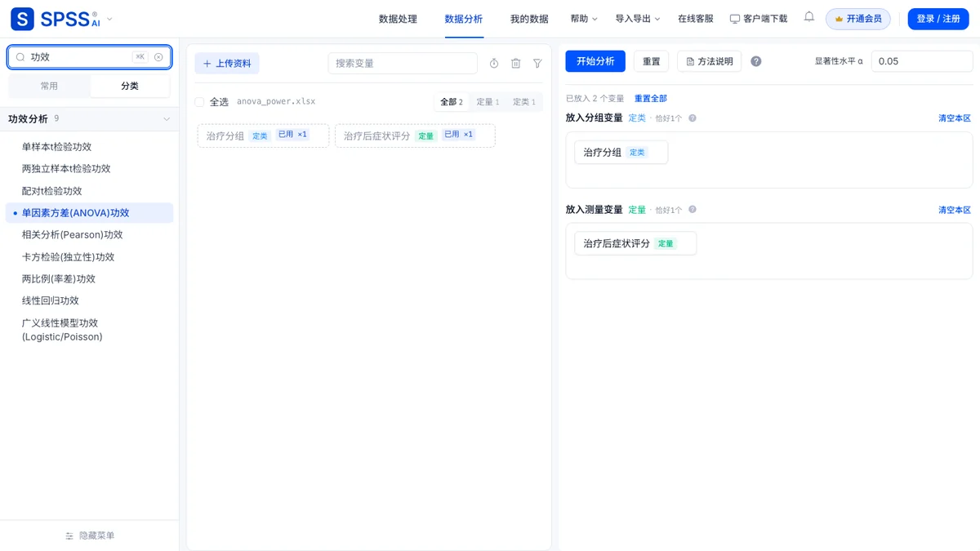Select 单样本t检验功效
This screenshot has height=551, width=980.
pos(89,147)
